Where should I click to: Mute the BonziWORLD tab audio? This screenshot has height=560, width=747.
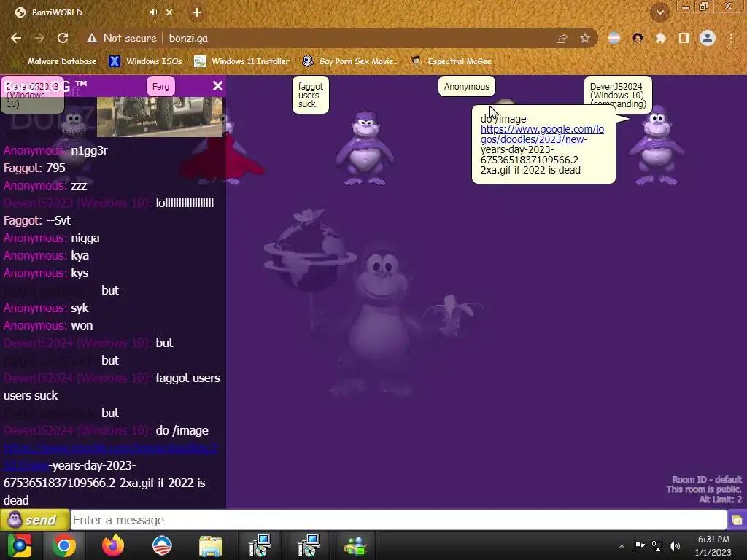[x=153, y=12]
